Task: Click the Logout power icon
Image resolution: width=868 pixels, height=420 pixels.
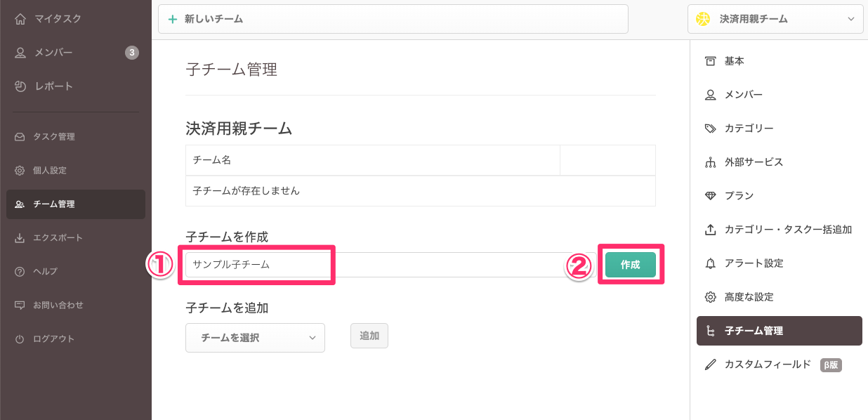Action: point(20,339)
